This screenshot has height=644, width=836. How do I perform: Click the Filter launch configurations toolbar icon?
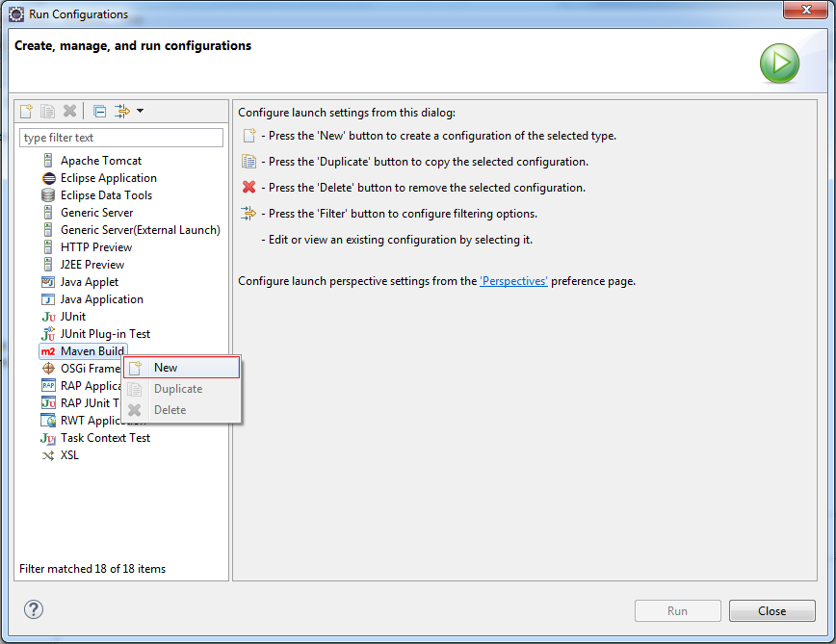(x=122, y=111)
